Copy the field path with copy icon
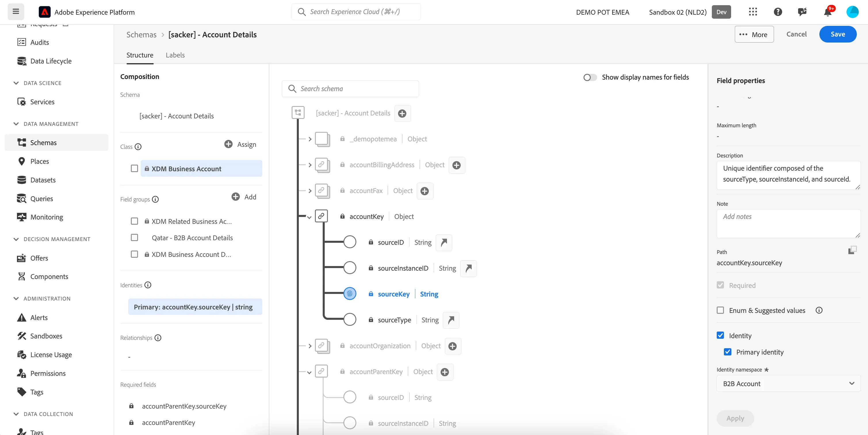The height and width of the screenshot is (435, 868). tap(852, 250)
